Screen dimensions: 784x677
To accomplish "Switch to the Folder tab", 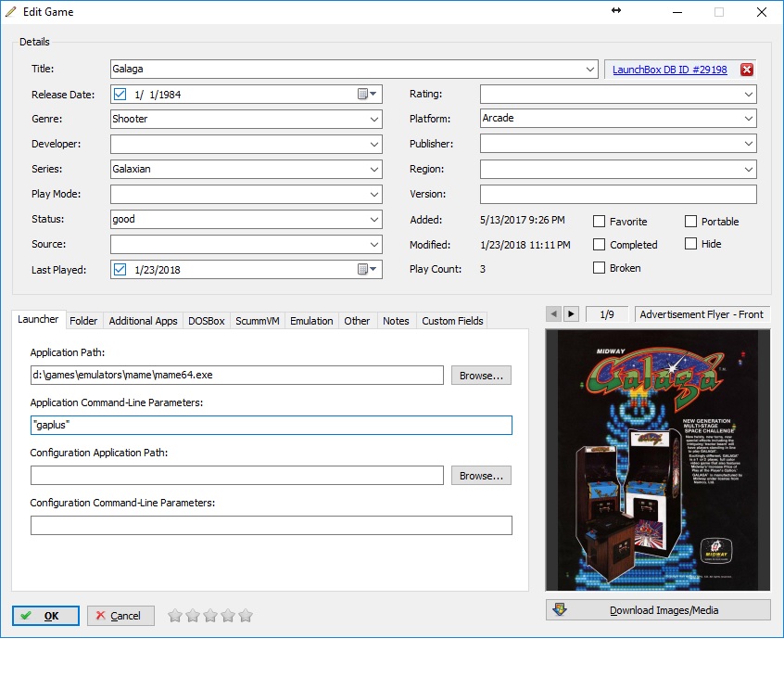I will click(83, 321).
